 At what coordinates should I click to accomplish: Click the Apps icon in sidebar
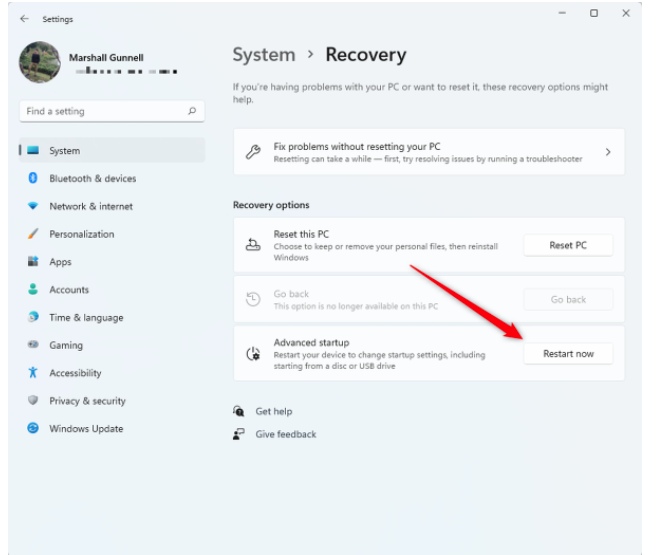click(x=33, y=262)
